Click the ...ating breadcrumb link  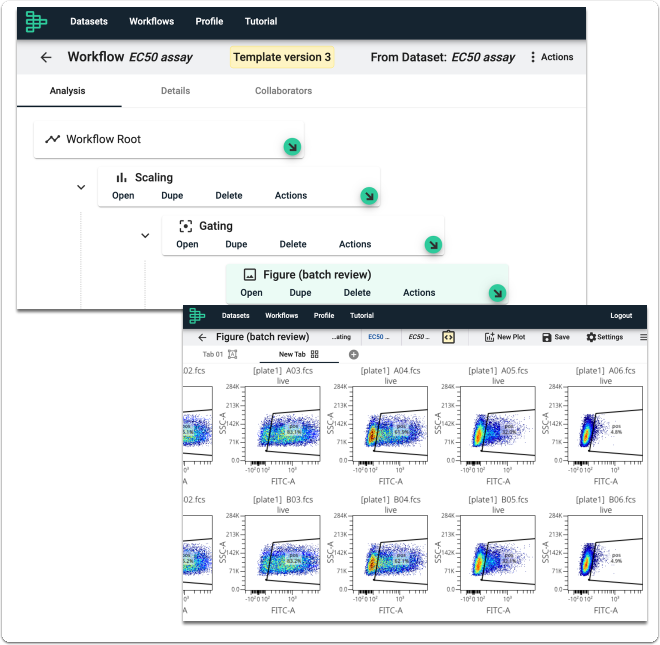pyautogui.click(x=341, y=337)
